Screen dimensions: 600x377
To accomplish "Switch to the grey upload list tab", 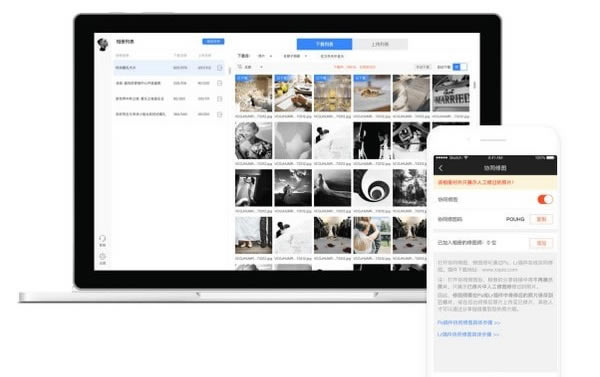I will click(380, 44).
